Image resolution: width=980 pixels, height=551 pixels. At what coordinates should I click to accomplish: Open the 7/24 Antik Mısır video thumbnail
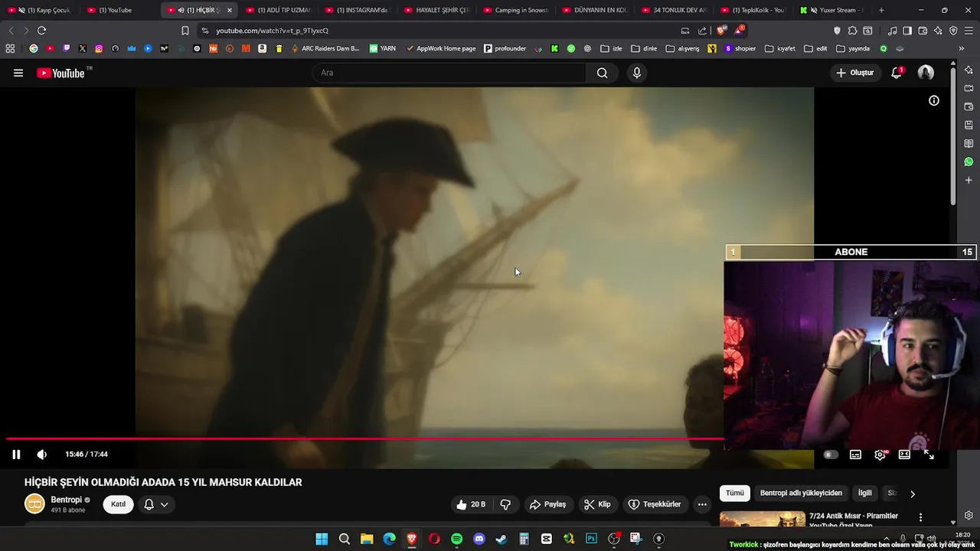click(x=762, y=519)
